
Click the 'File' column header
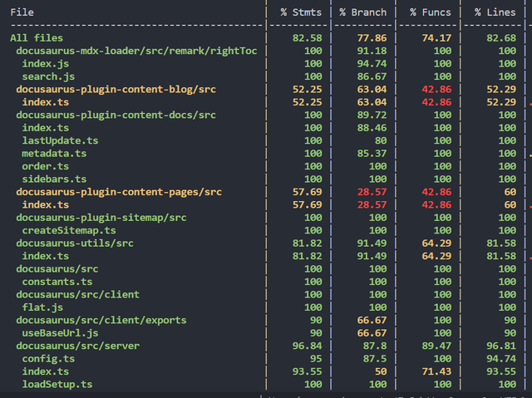click(22, 12)
